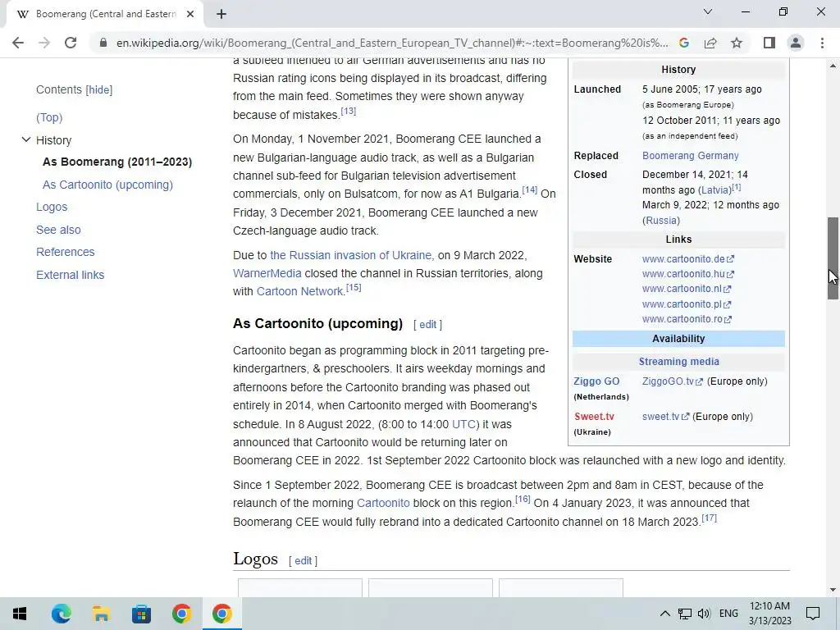Screen dimensions: 840x630
Task: Open WarnerMedia article link
Action: 267,273
